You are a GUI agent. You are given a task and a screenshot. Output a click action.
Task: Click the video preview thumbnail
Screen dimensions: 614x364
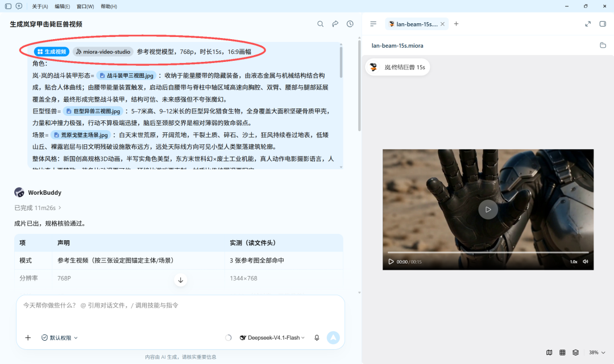pos(488,210)
